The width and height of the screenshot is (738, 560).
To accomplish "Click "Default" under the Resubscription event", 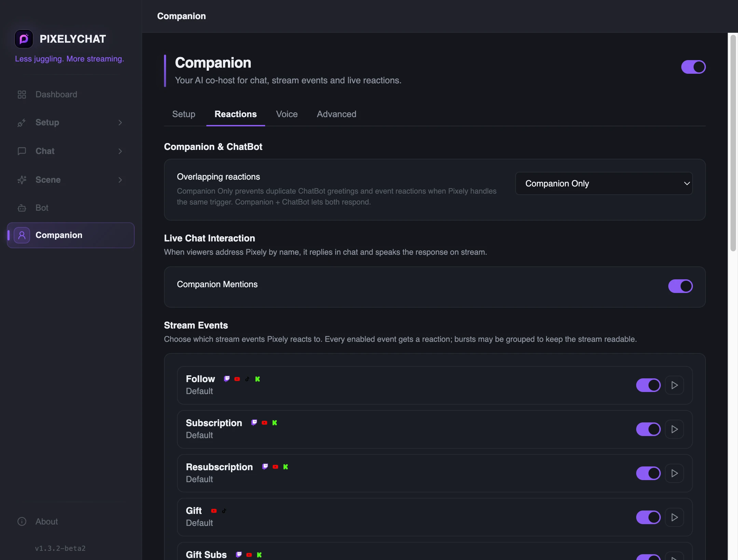I will pos(199,479).
